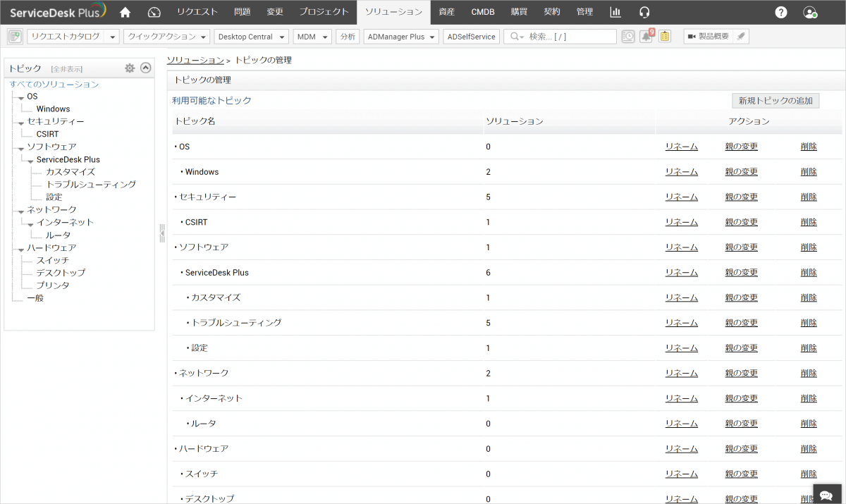The image size is (846, 504).
Task: Click the 全非表示 link
Action: [67, 69]
